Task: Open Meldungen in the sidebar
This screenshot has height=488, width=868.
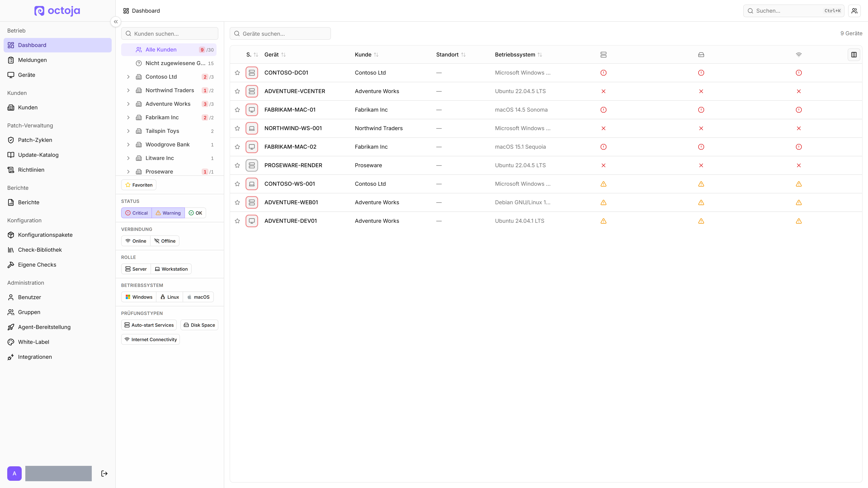Action: [x=58, y=60]
